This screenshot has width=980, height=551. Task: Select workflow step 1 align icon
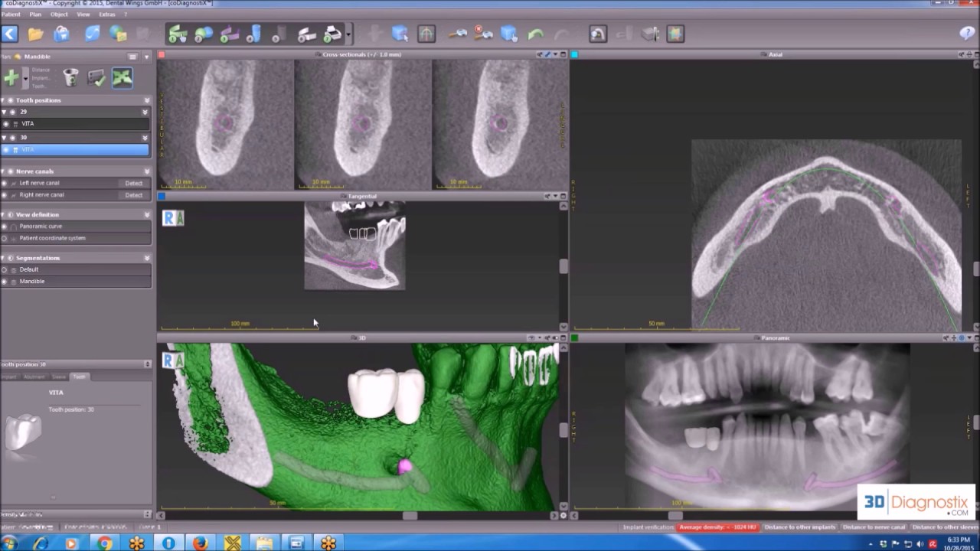click(x=178, y=34)
